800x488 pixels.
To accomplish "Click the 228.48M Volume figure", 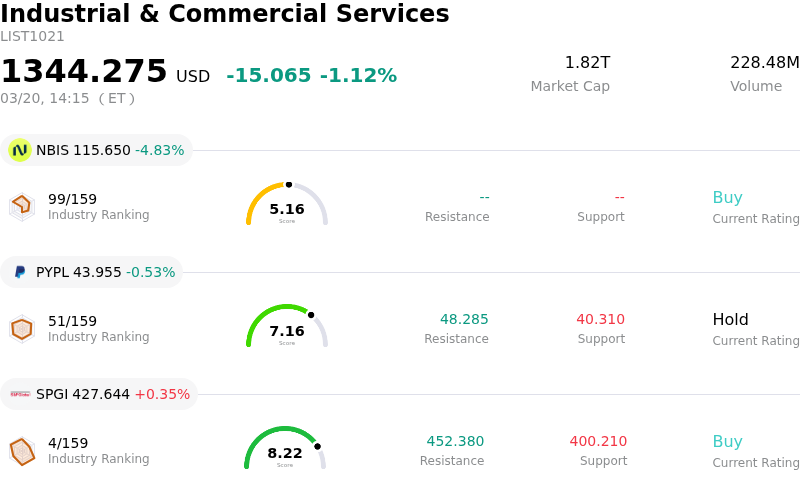I will point(764,63).
